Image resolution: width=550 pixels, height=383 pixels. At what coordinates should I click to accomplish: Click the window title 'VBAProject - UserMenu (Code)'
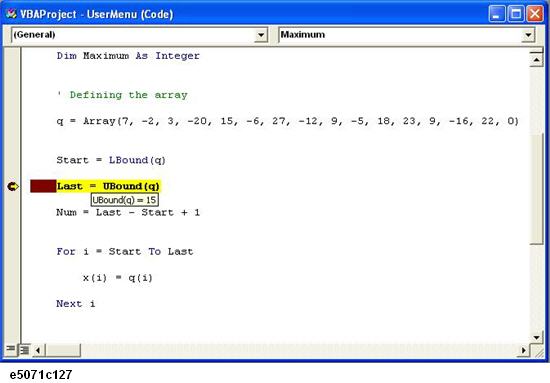point(96,14)
